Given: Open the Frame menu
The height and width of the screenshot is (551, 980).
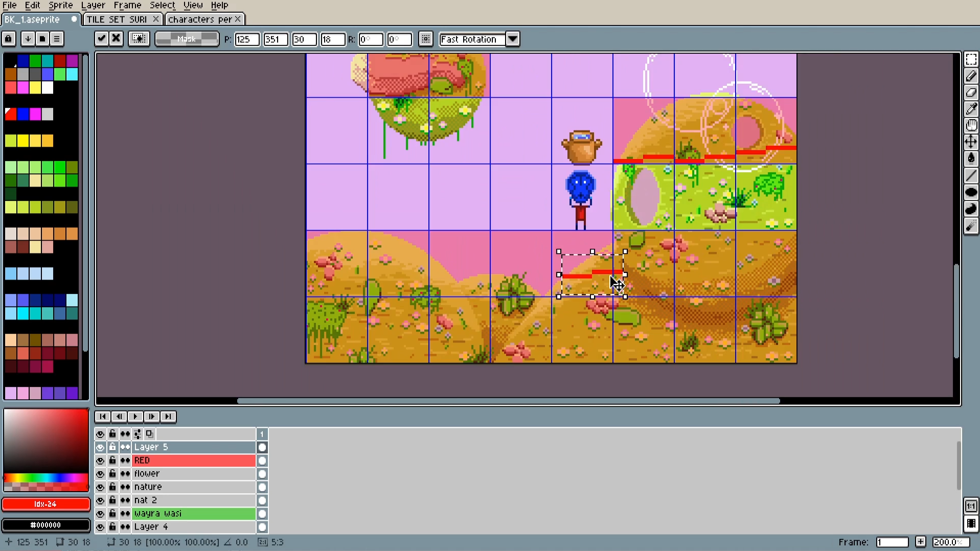Looking at the screenshot, I should 127,5.
